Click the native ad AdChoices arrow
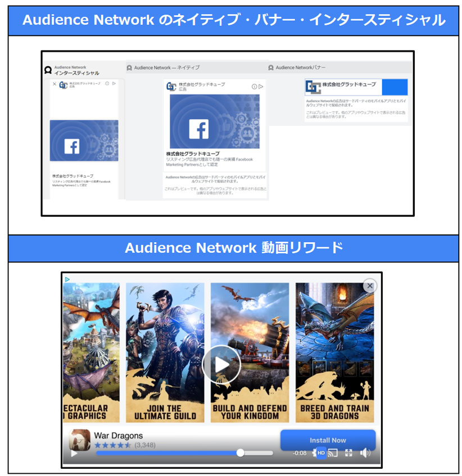The image size is (462, 476). click(261, 87)
